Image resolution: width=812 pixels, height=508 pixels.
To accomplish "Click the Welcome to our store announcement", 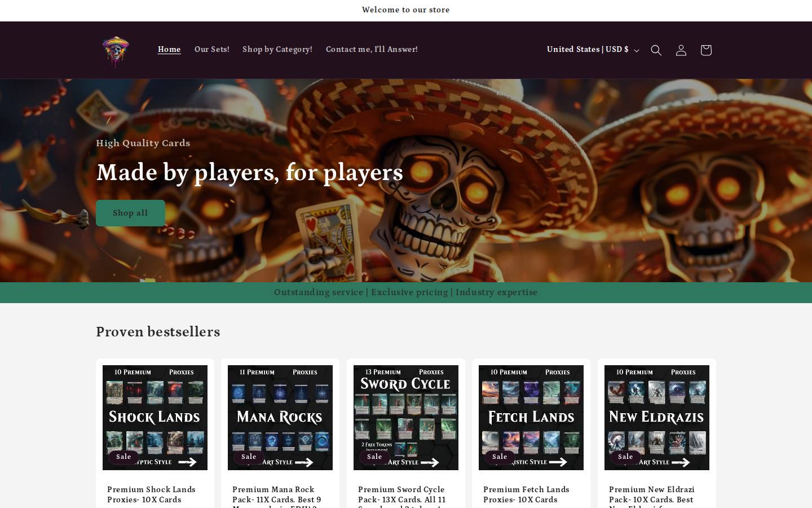I will pyautogui.click(x=406, y=10).
